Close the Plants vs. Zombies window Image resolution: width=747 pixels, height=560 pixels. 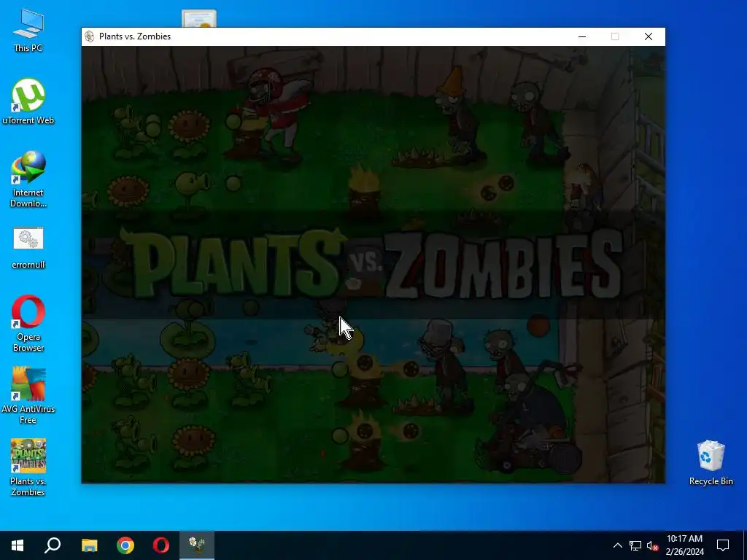click(x=649, y=36)
